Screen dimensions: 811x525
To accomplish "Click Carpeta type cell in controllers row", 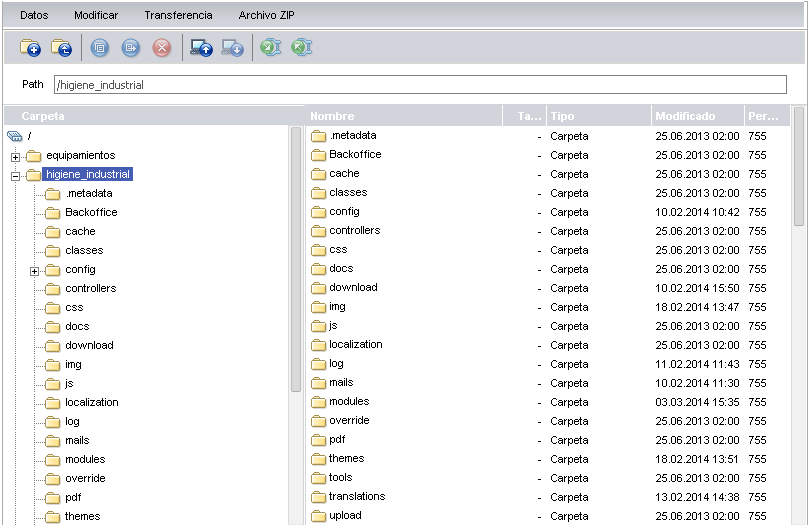I will coord(569,231).
